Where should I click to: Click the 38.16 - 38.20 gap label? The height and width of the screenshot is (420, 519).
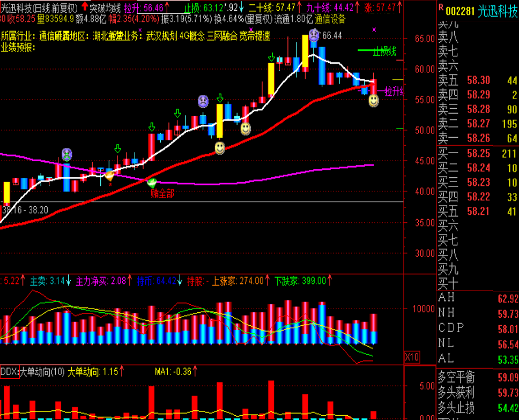[x=25, y=210]
